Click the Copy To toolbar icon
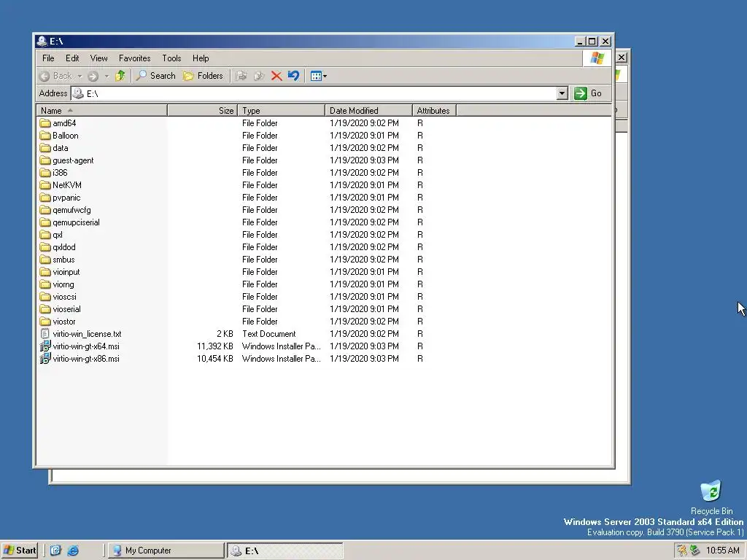This screenshot has width=747, height=560. pos(259,76)
